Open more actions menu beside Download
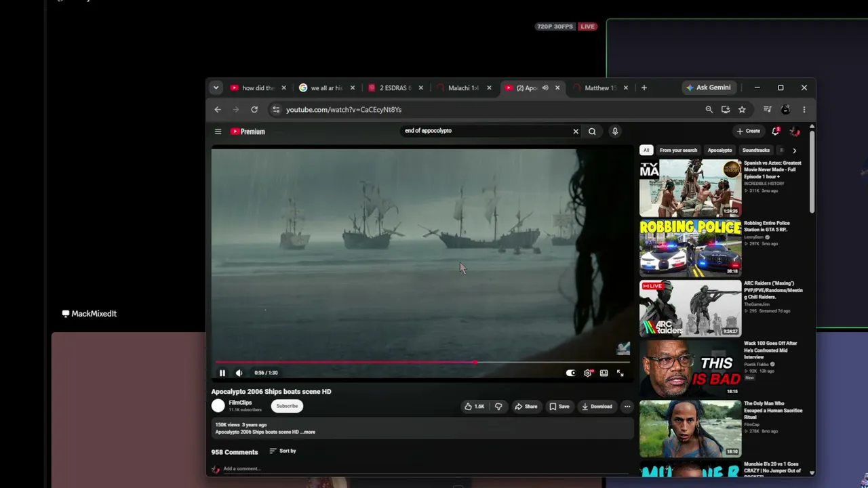 coord(627,407)
